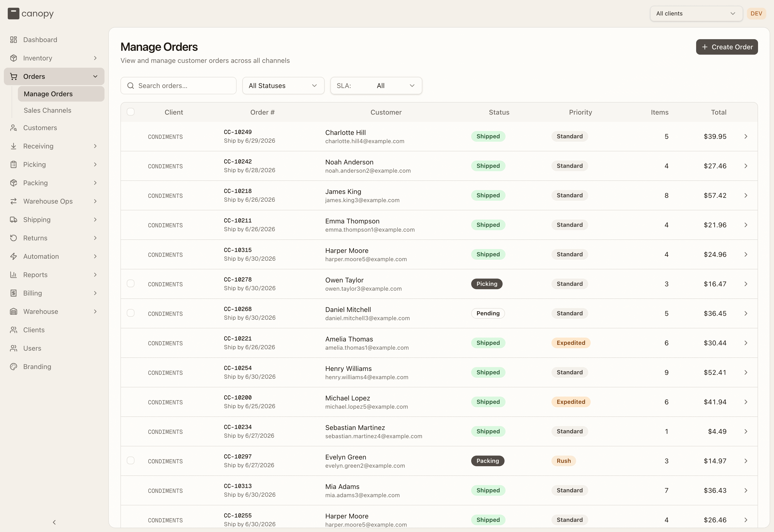Click the Warehouse building icon

[x=13, y=311]
